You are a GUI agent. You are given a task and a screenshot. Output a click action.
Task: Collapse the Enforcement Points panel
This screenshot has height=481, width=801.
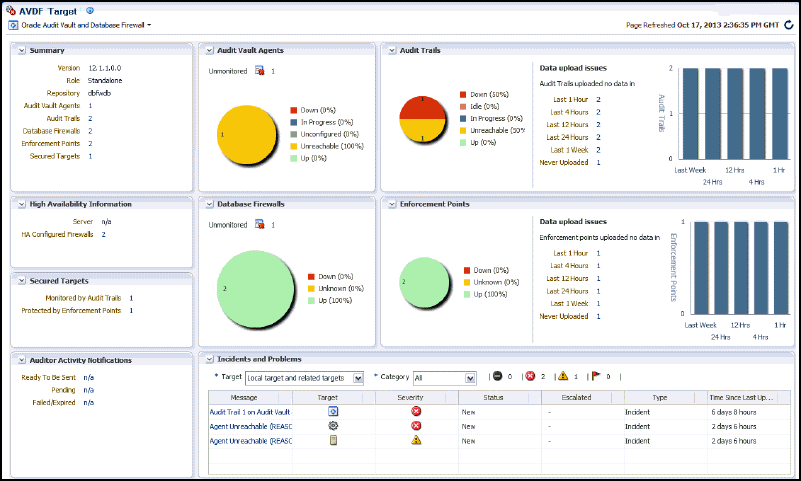[392, 204]
